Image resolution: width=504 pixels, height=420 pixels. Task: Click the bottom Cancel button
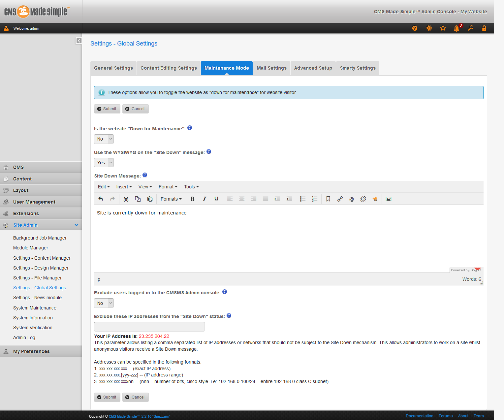coord(135,397)
